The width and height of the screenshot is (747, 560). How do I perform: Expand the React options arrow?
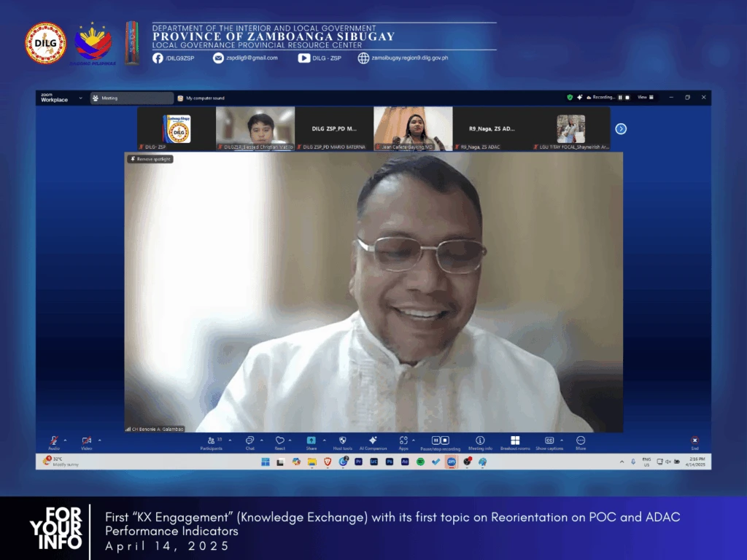290,440
